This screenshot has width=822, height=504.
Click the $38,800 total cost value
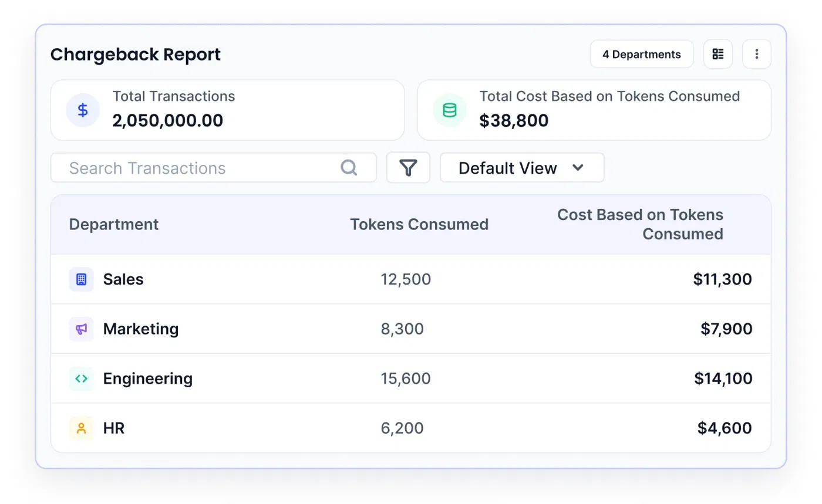click(x=514, y=121)
